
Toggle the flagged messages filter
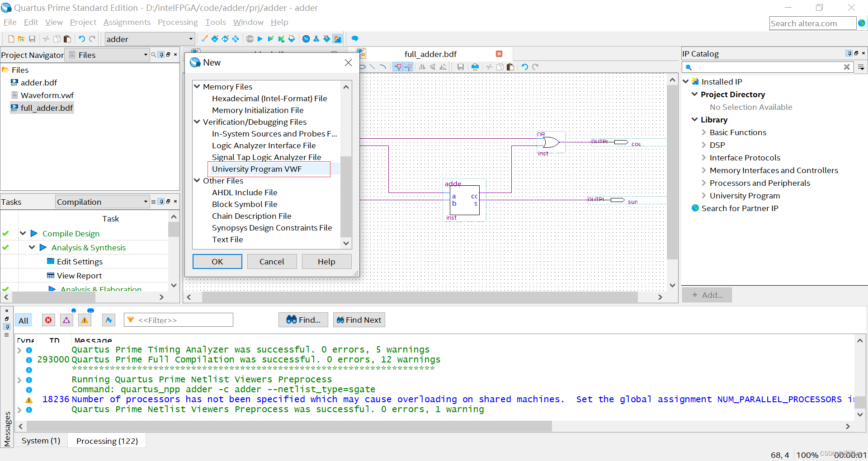click(108, 320)
